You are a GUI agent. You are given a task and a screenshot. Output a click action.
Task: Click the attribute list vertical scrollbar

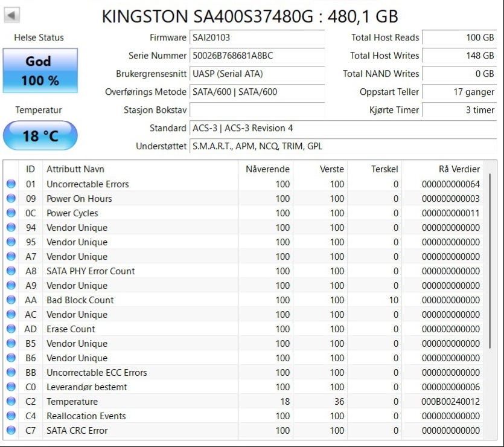coord(490,261)
